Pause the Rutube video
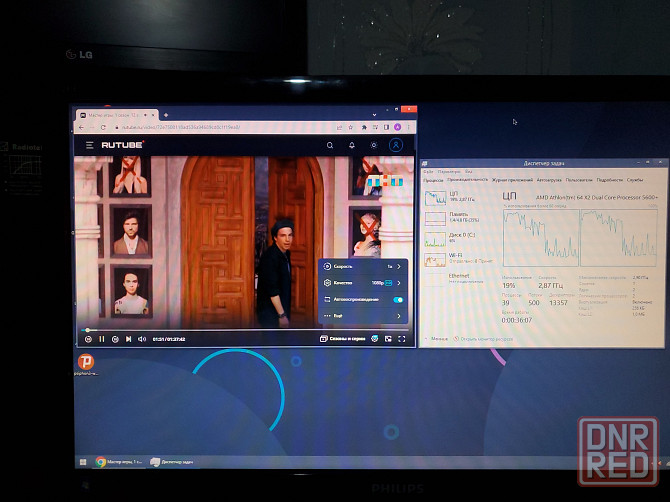This screenshot has height=502, width=670. [102, 339]
